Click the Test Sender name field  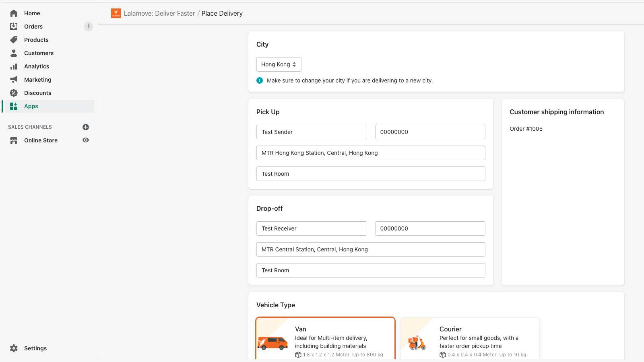tap(312, 132)
